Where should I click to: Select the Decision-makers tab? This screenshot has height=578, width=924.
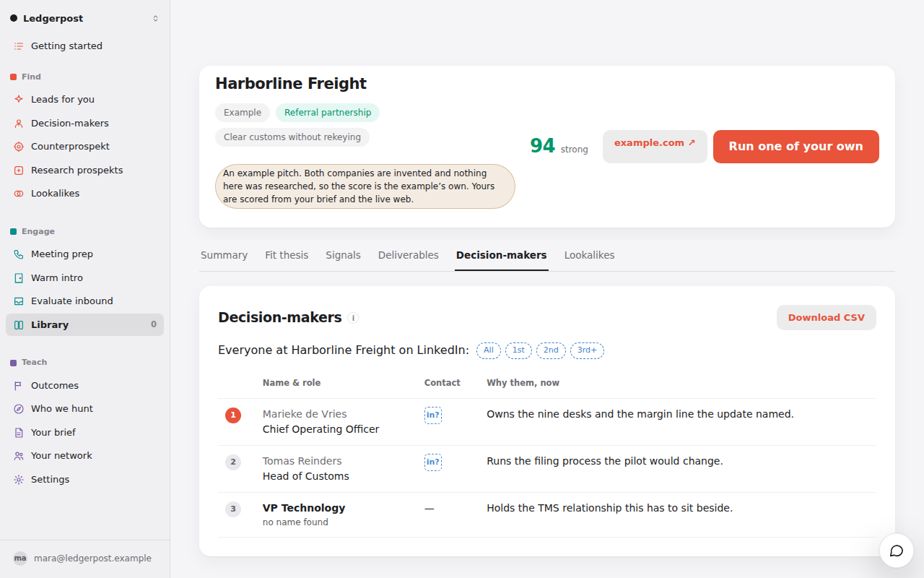point(502,255)
